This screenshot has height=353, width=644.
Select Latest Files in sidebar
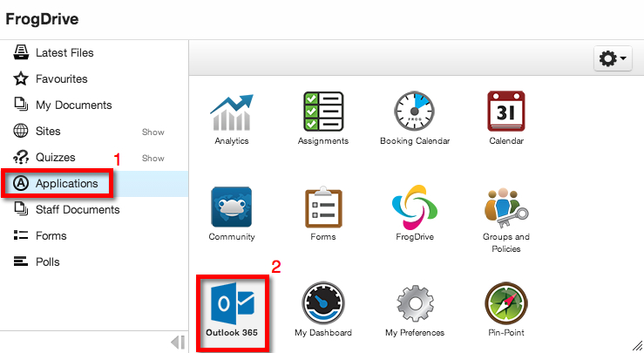click(94, 52)
